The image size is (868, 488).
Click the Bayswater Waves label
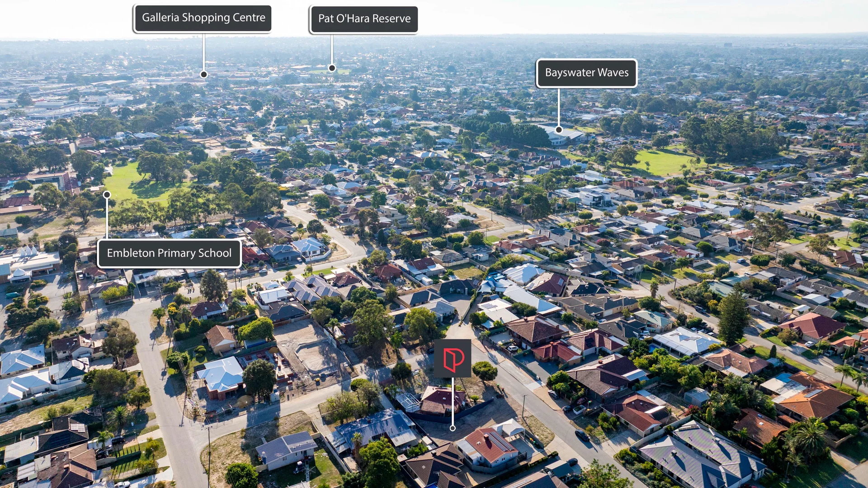(586, 73)
